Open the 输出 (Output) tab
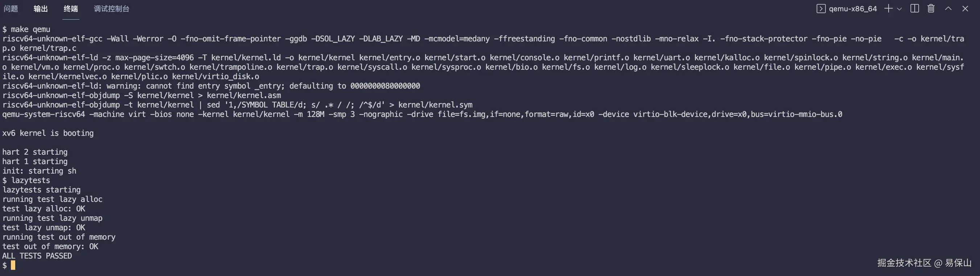Image resolution: width=980 pixels, height=276 pixels. click(x=41, y=8)
